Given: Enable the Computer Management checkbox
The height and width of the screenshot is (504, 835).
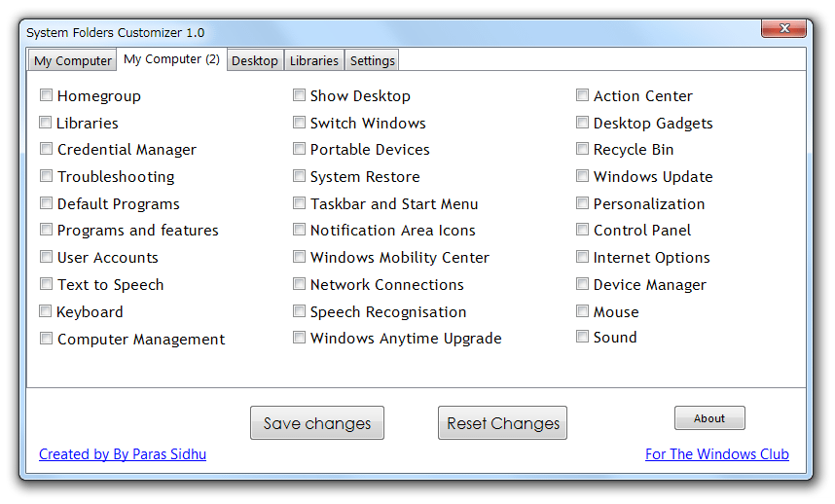Looking at the screenshot, I should point(47,339).
